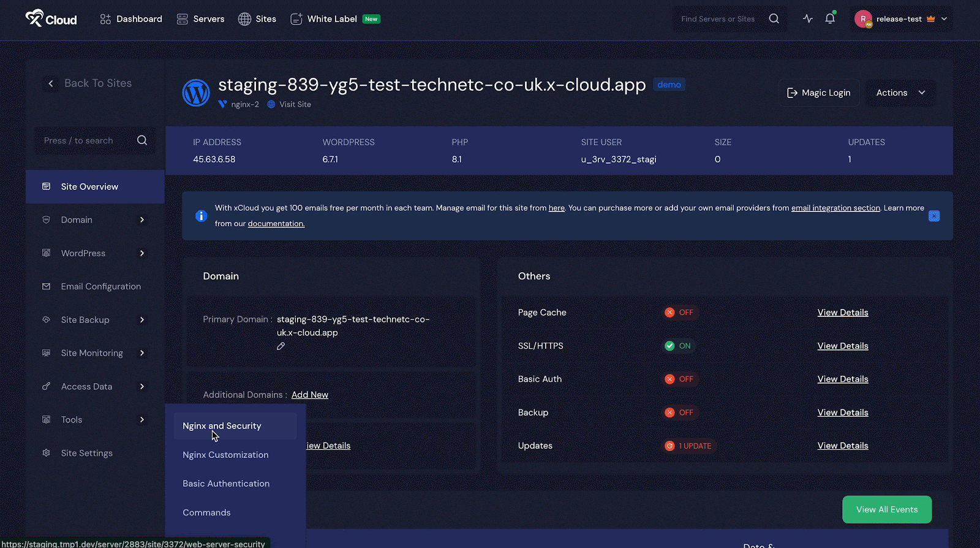
Task: View Details for Backup
Action: click(x=843, y=413)
